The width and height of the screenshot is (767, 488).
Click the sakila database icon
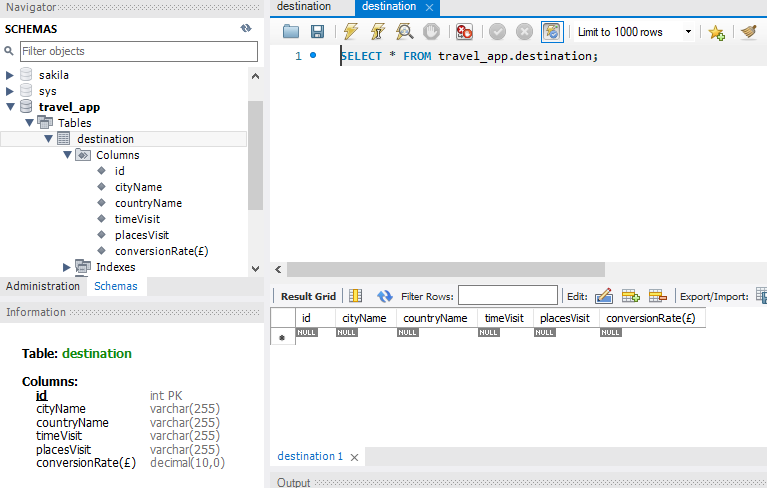pyautogui.click(x=26, y=75)
